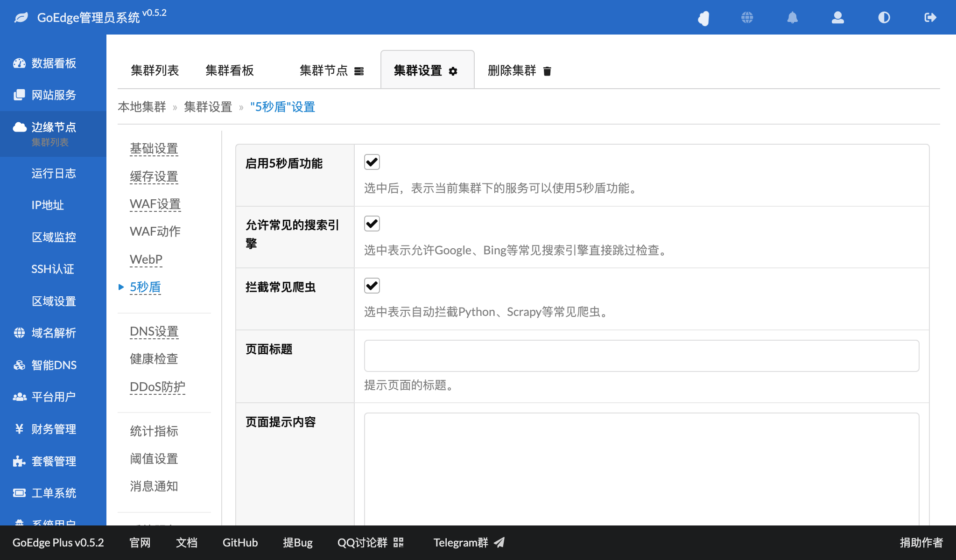956x560 pixels.
Task: Select 网站服务 in the sidebar
Action: (x=53, y=95)
